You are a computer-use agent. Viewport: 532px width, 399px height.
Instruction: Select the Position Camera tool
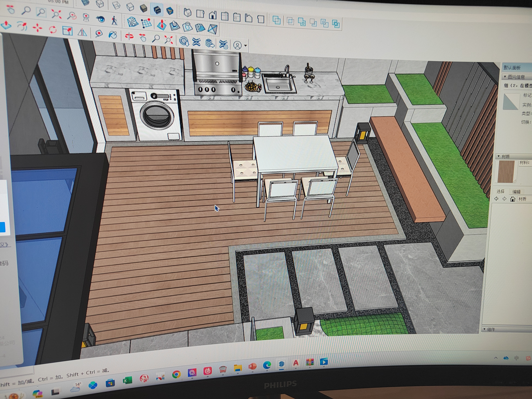[86, 17]
